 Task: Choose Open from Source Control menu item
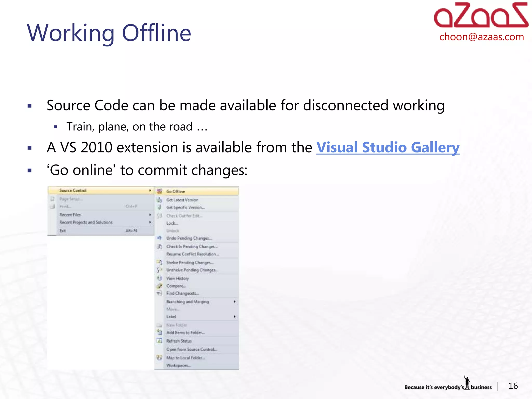(x=191, y=349)
